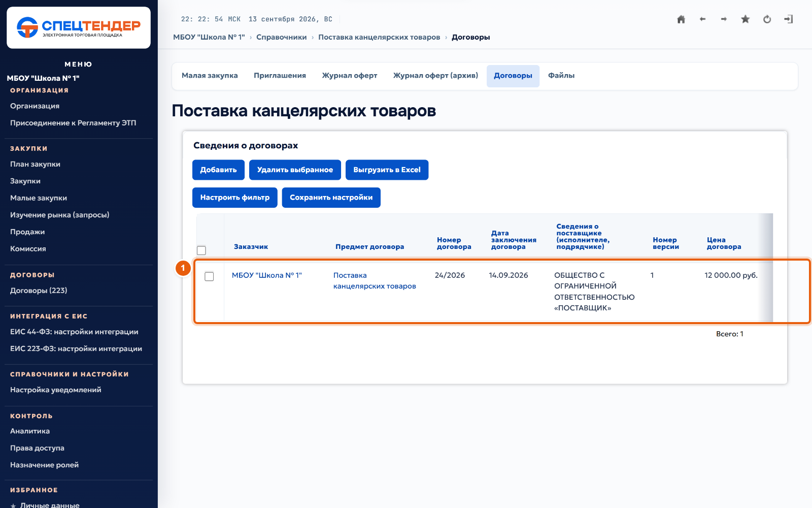The width and height of the screenshot is (812, 508).
Task: Open the Малая закупка tab
Action: click(210, 76)
